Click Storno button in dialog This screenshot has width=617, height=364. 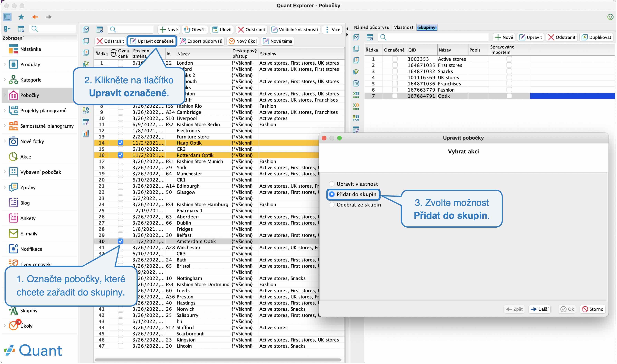point(593,309)
